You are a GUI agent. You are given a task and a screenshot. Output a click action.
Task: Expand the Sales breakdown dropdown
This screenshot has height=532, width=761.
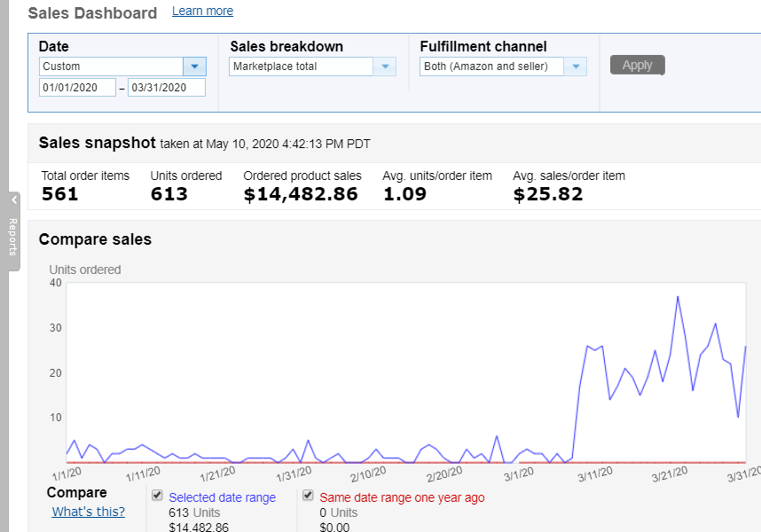[385, 66]
